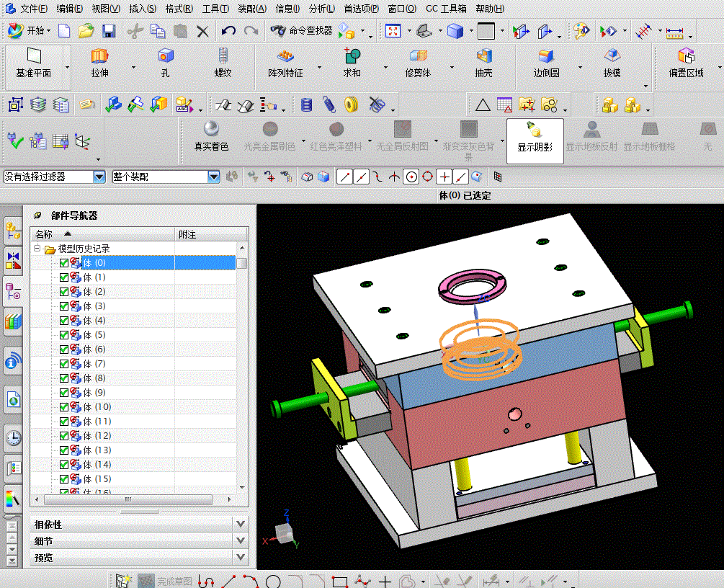
Task: Uncheck the 体 (5) checkbox
Action: click(64, 335)
